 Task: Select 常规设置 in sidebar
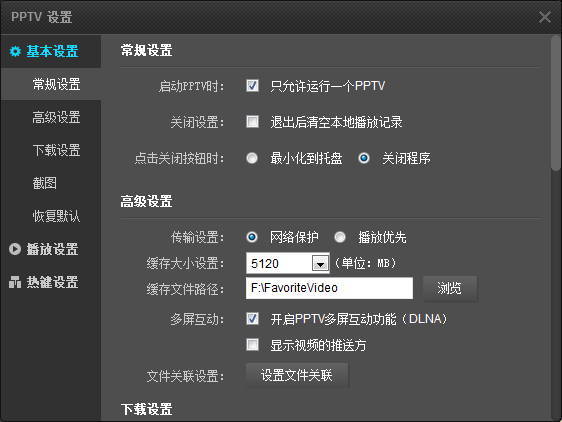point(51,84)
